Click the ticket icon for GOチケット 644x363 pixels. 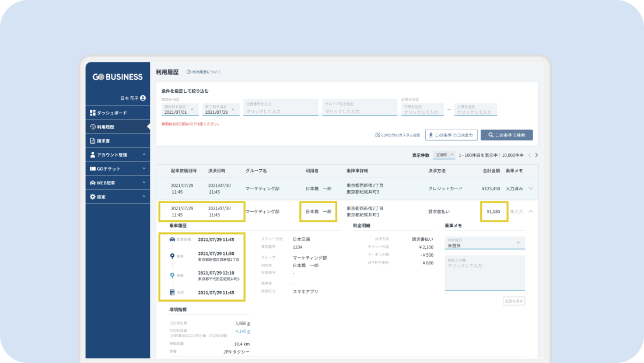[92, 169]
